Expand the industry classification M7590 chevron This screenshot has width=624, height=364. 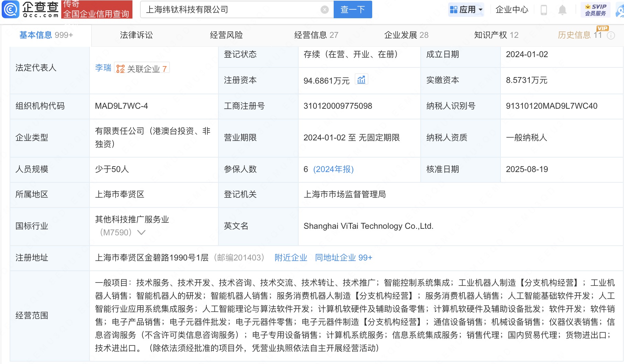tap(141, 233)
